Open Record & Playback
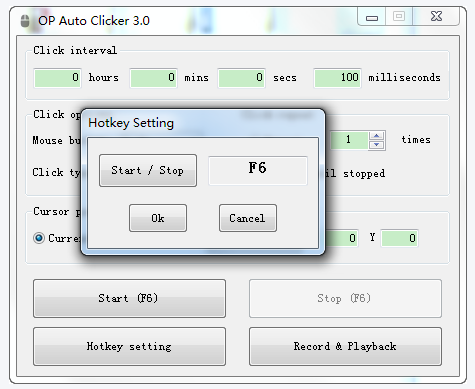The width and height of the screenshot is (475, 389). [x=345, y=346]
